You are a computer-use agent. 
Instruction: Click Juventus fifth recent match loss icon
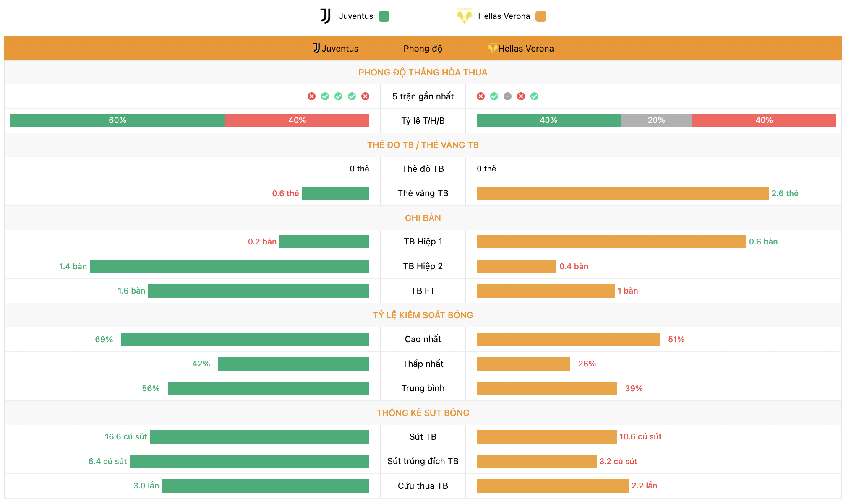(x=365, y=96)
